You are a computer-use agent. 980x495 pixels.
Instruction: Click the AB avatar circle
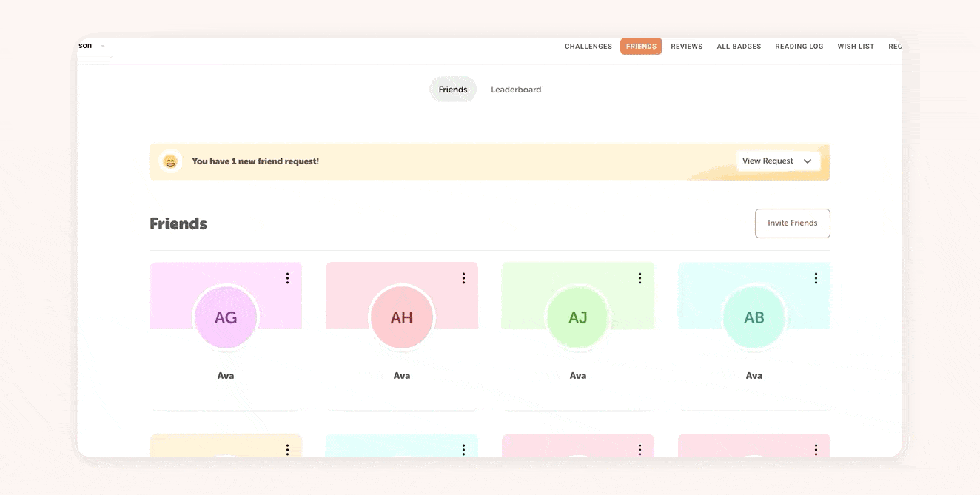coord(754,317)
